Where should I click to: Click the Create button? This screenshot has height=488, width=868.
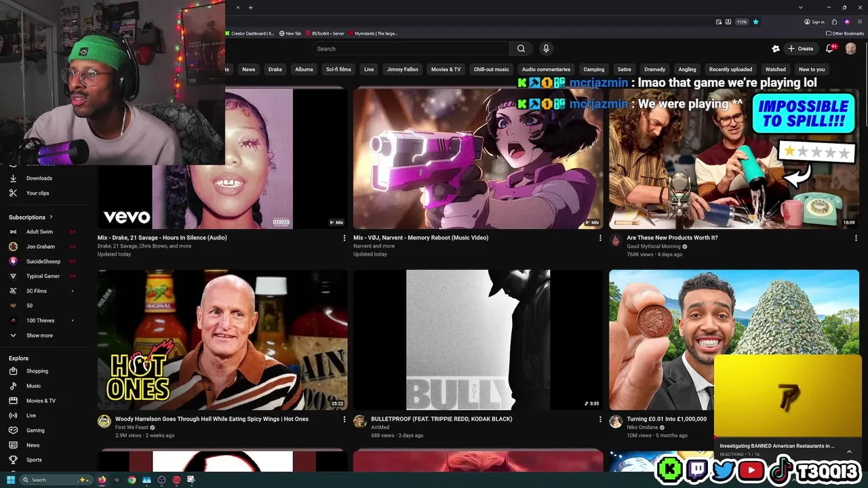800,49
